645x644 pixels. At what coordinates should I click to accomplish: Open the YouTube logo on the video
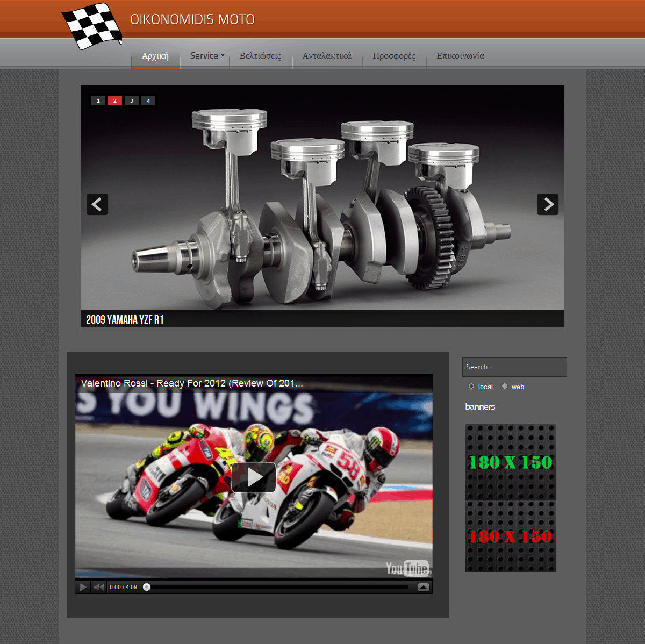click(408, 568)
